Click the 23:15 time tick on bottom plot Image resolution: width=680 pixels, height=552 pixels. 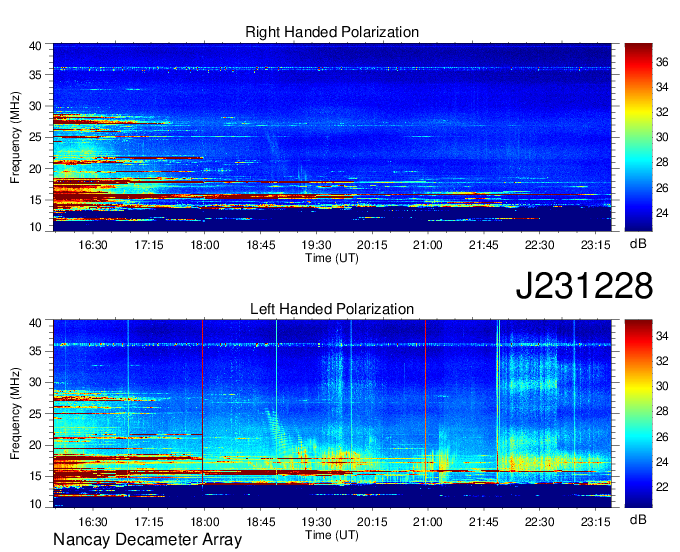(x=595, y=522)
